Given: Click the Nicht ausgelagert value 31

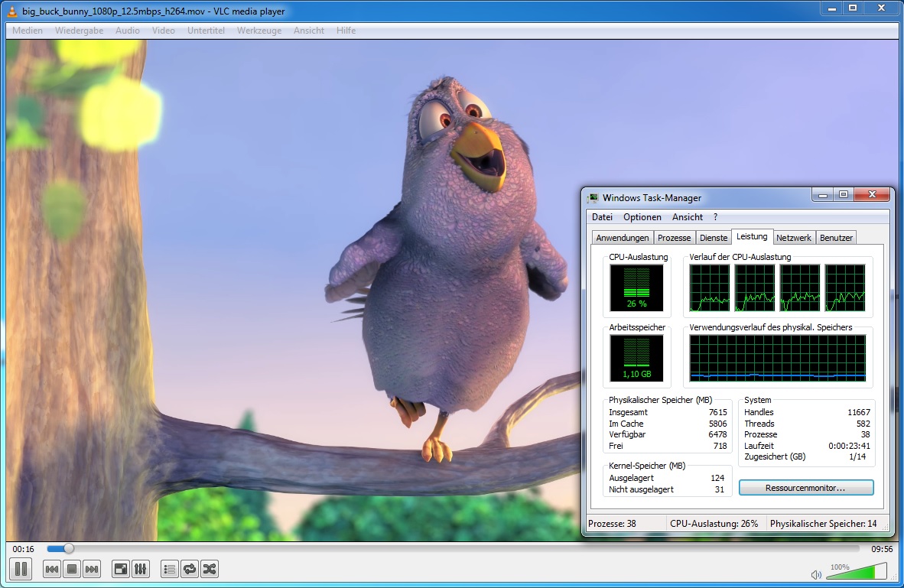Looking at the screenshot, I should point(720,489).
